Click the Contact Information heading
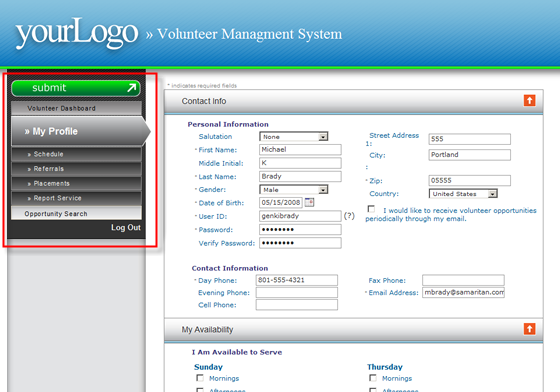The height and width of the screenshot is (392, 560). pyautogui.click(x=230, y=268)
